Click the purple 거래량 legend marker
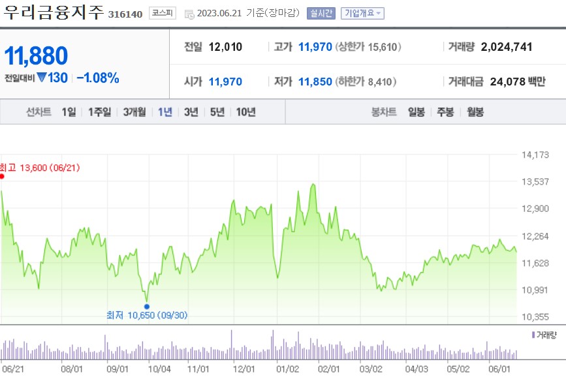 [x=533, y=335]
